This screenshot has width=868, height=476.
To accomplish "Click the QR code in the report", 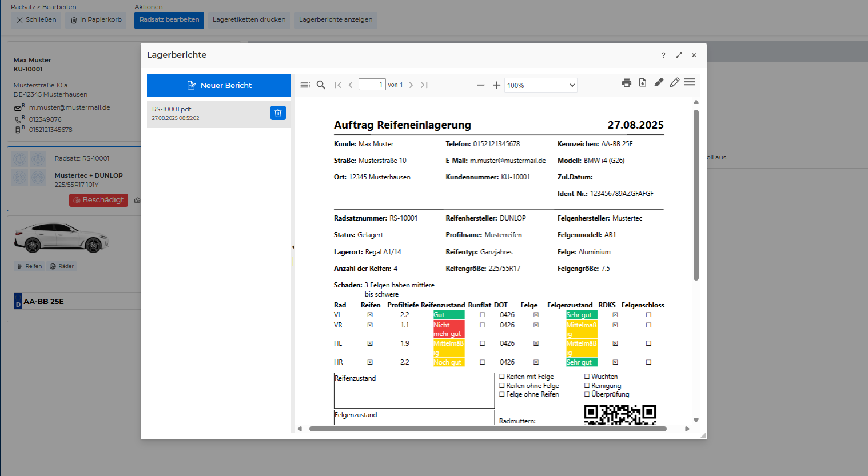I will (x=620, y=414).
